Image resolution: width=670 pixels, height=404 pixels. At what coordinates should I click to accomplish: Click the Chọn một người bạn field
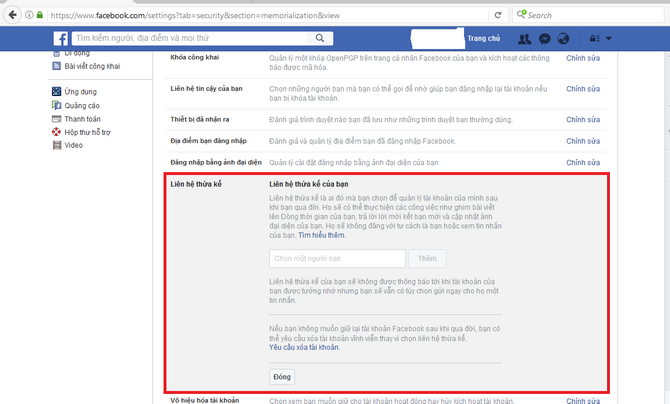point(335,259)
